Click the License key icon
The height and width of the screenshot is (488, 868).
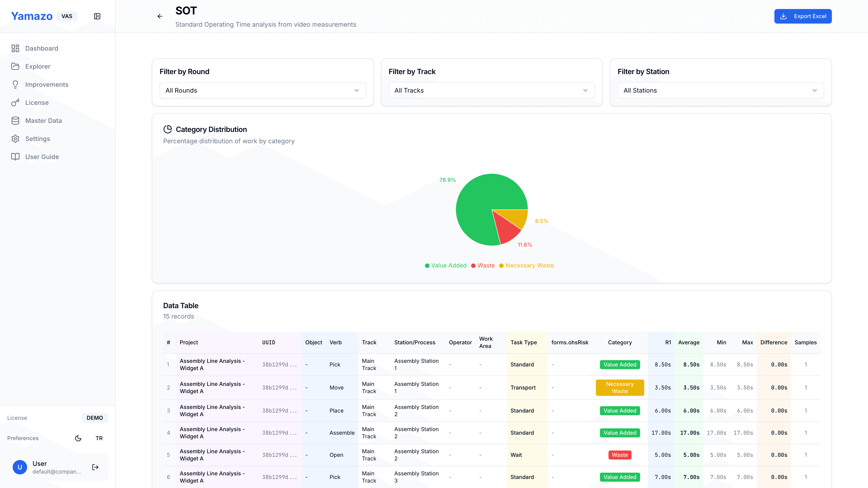(x=15, y=103)
